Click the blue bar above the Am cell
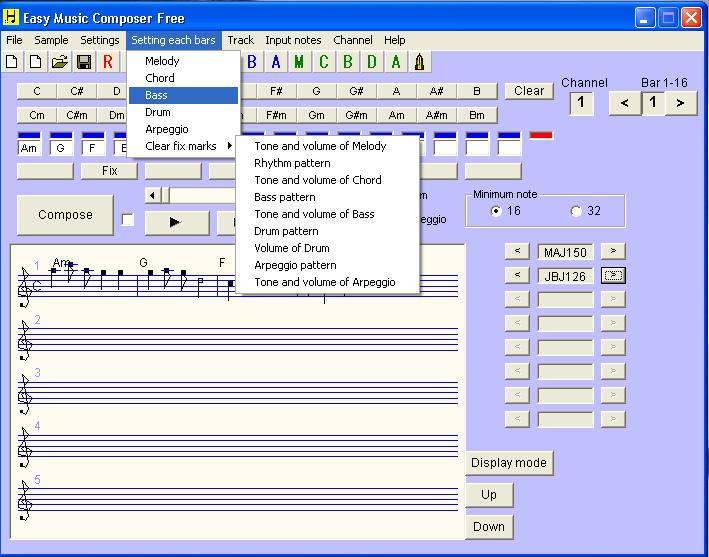This screenshot has width=709, height=557. tap(29, 135)
